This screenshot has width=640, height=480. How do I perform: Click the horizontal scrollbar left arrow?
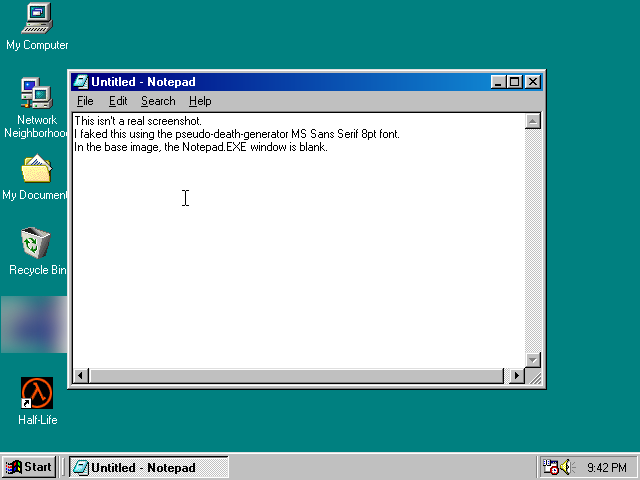click(82, 376)
